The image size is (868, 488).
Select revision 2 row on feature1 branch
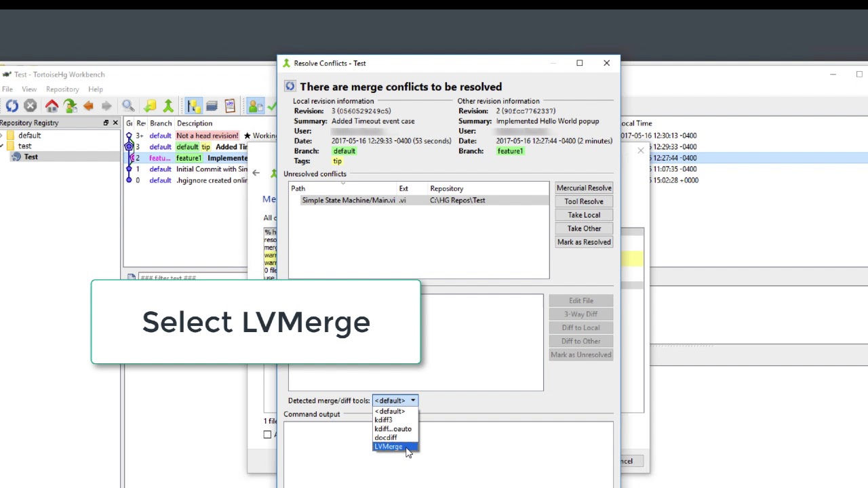coord(186,158)
